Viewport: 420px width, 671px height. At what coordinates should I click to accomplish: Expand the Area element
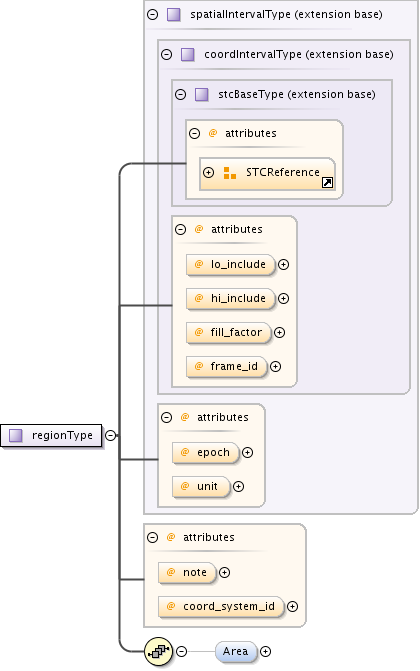click(x=265, y=652)
